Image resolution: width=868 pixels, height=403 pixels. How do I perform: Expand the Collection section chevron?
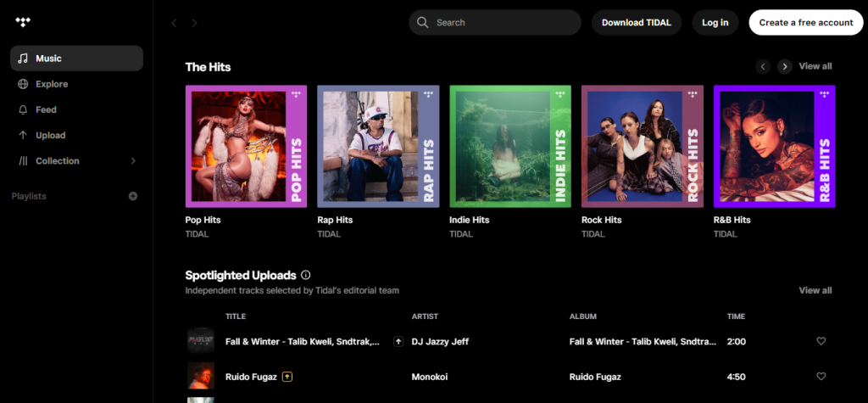pyautogui.click(x=132, y=160)
